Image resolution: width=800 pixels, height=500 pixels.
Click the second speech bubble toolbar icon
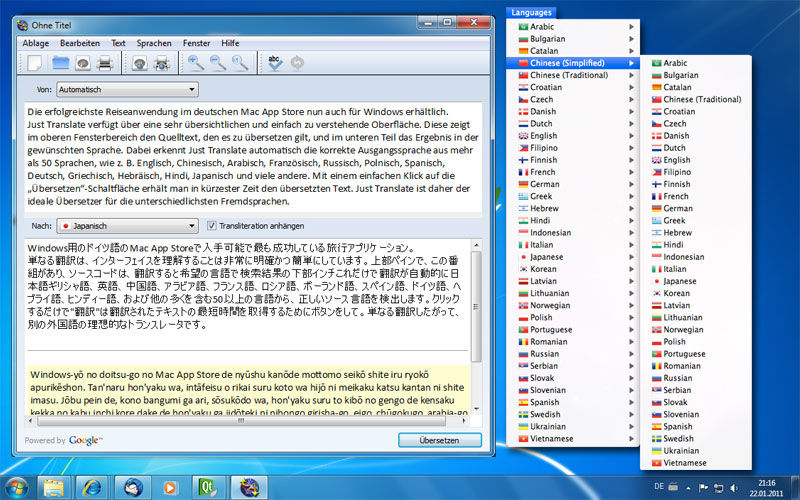coord(140,63)
